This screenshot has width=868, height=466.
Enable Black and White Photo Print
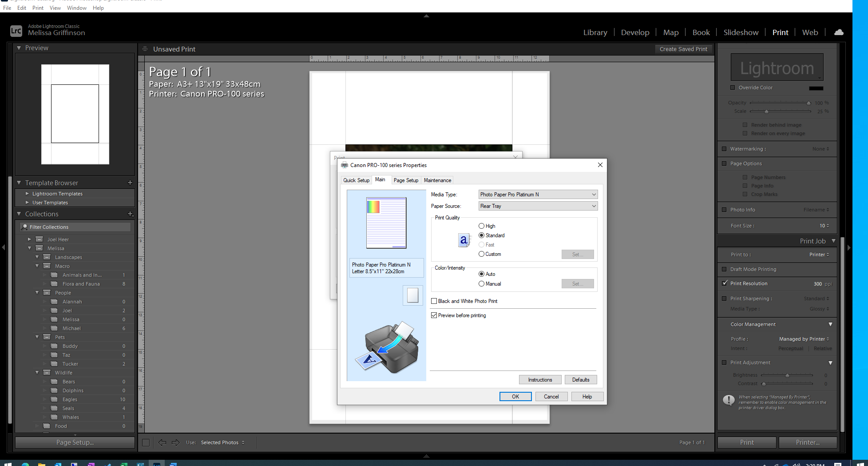(x=434, y=301)
